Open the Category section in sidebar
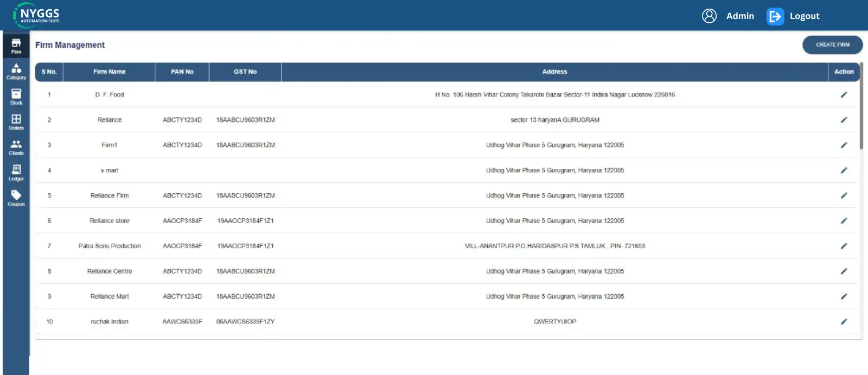The width and height of the screenshot is (868, 375). point(16,72)
